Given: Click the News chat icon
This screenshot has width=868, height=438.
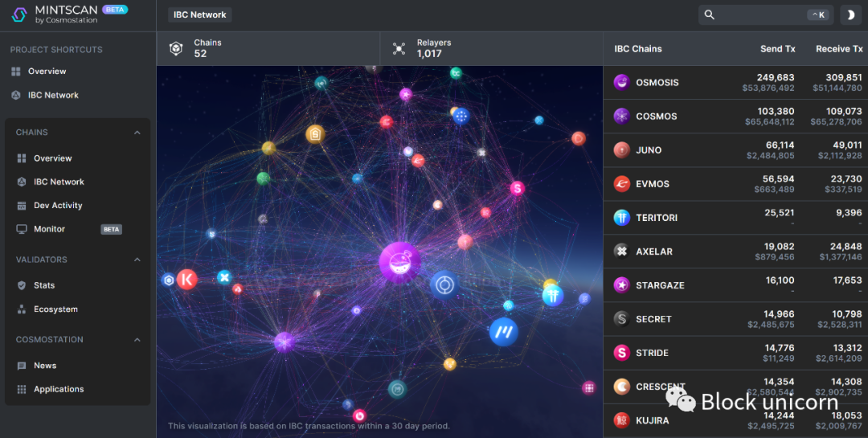Looking at the screenshot, I should (x=22, y=366).
